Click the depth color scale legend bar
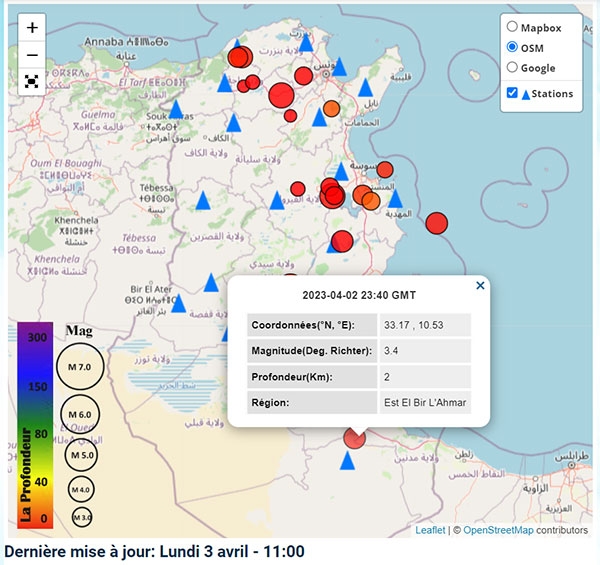Image resolution: width=600 pixels, height=565 pixels. tap(35, 425)
